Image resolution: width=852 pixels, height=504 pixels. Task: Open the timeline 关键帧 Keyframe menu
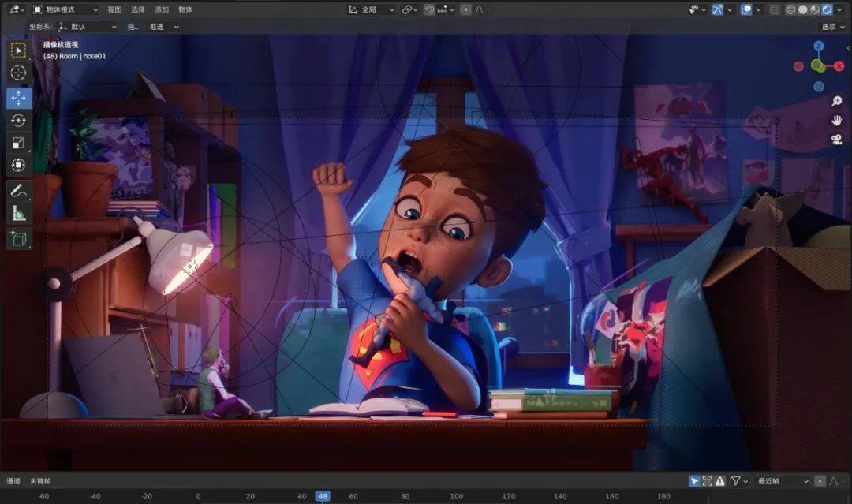[x=40, y=481]
